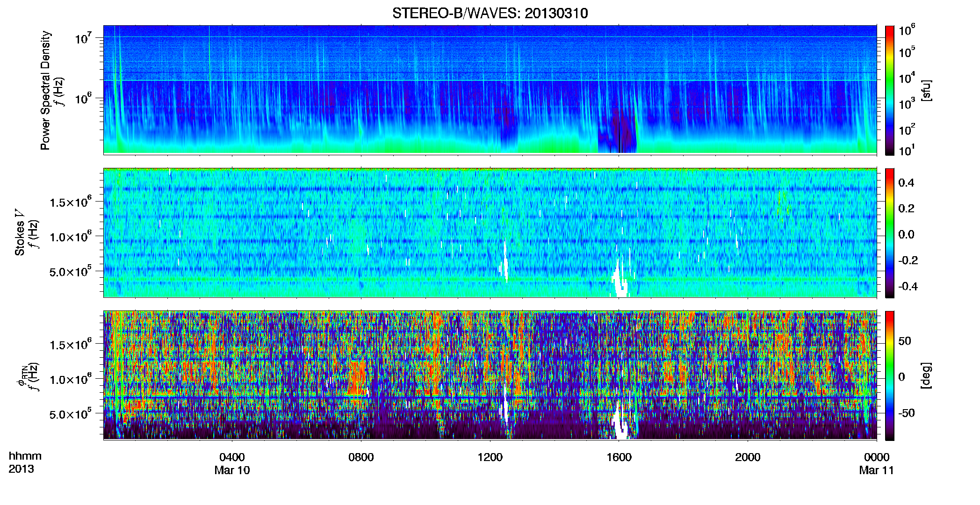This screenshot has height=505, width=980.
Task: Select the [sfu] units label
Action: point(926,90)
